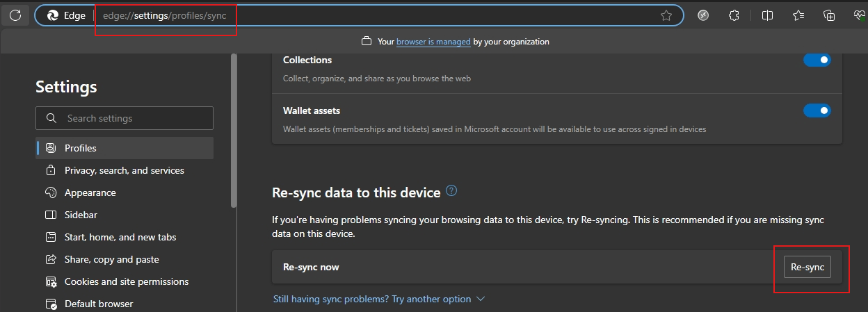Image resolution: width=868 pixels, height=312 pixels.
Task: Disable the Wallet assets sync toggle
Action: (817, 110)
